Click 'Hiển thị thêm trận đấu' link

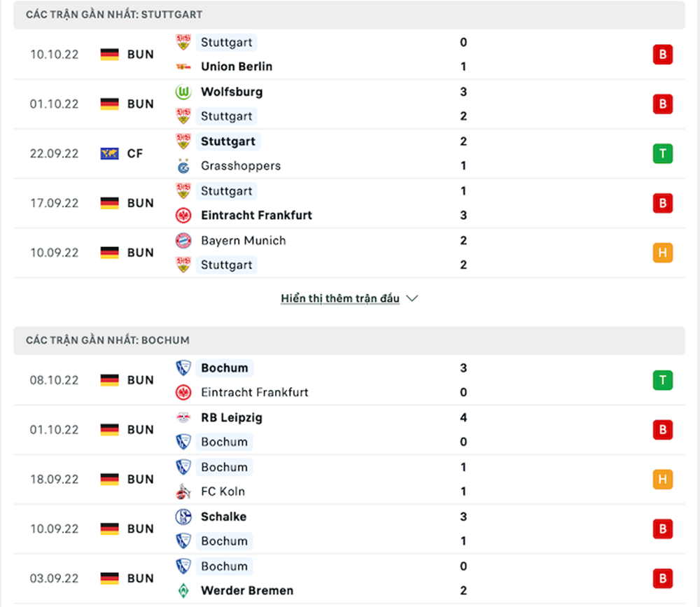(x=340, y=298)
